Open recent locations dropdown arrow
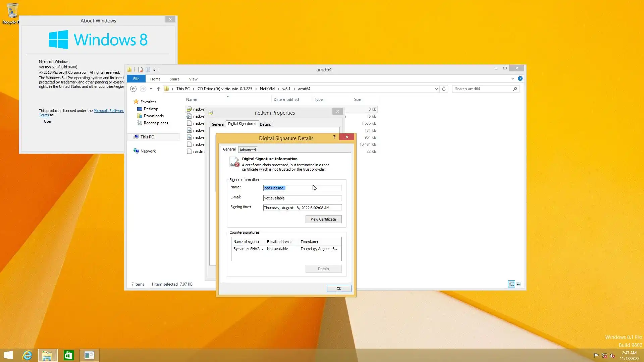644x362 pixels. [x=151, y=89]
